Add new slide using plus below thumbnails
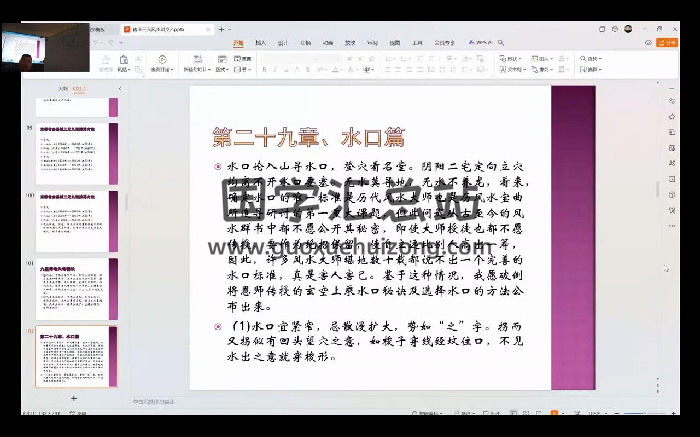Image resolution: width=700 pixels, height=437 pixels. (x=73, y=398)
